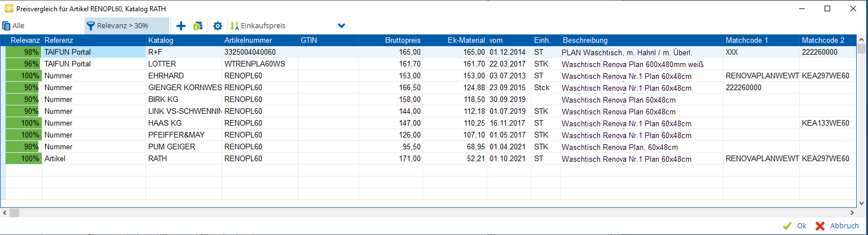Click the green checkmark Ok icon

pyautogui.click(x=787, y=226)
